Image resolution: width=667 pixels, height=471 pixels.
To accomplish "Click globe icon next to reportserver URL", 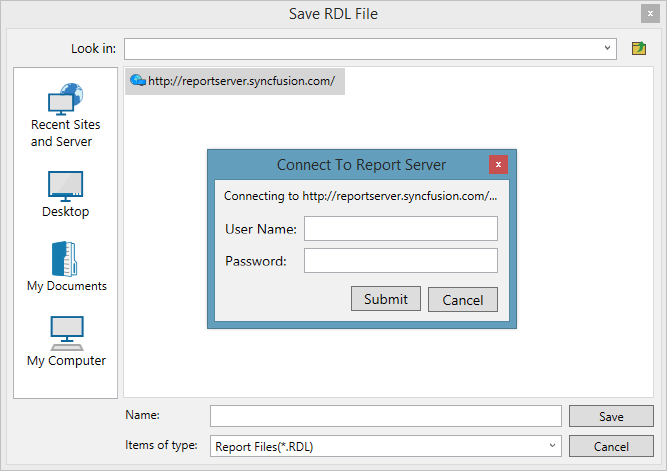I will click(x=138, y=81).
